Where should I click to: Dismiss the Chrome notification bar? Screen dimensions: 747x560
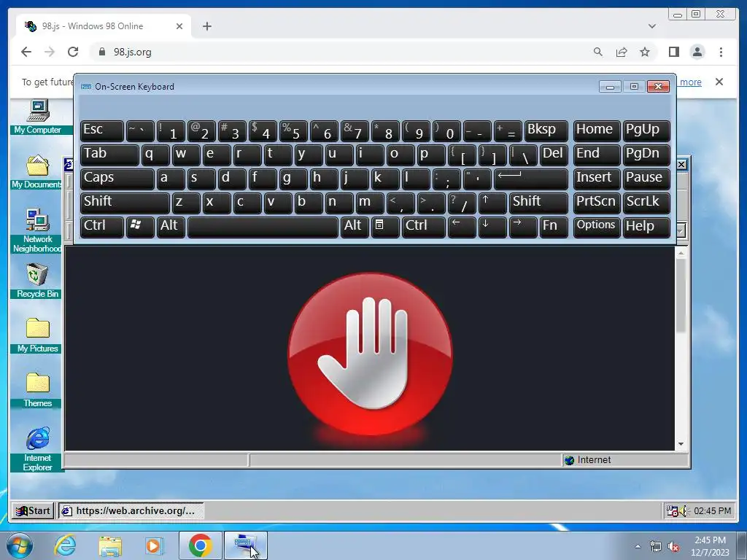[x=719, y=82]
